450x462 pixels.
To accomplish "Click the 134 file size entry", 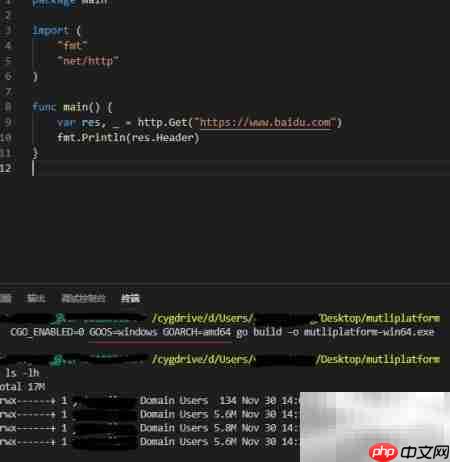I will coord(228,400).
